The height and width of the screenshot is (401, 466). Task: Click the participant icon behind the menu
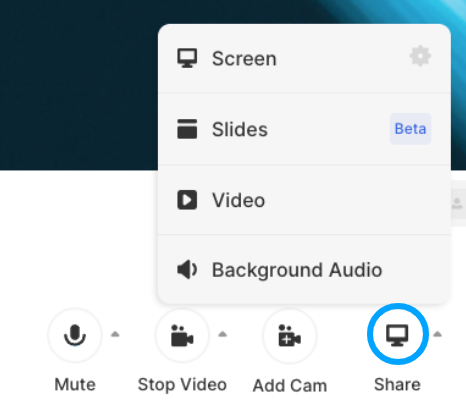(x=457, y=203)
